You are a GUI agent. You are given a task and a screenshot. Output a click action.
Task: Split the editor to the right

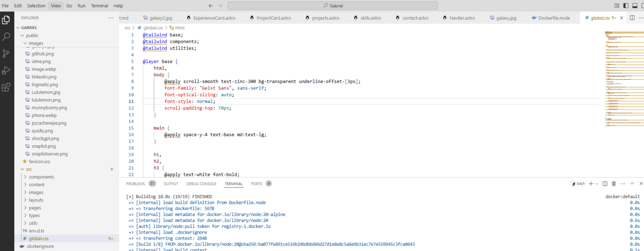632,18
